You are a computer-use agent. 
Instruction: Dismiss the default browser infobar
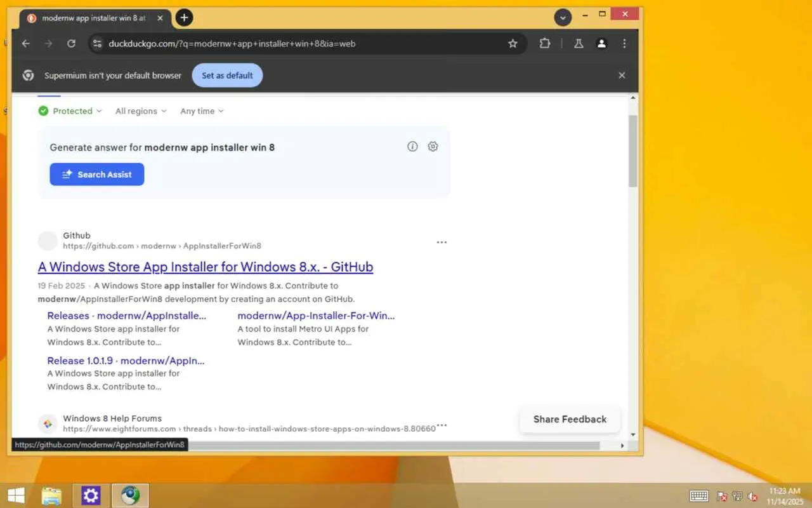[x=622, y=75]
